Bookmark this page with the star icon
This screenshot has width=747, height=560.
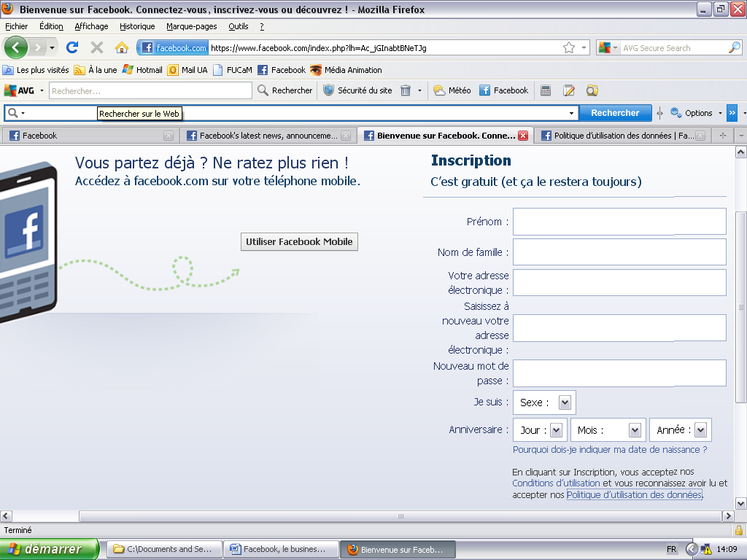coord(569,47)
